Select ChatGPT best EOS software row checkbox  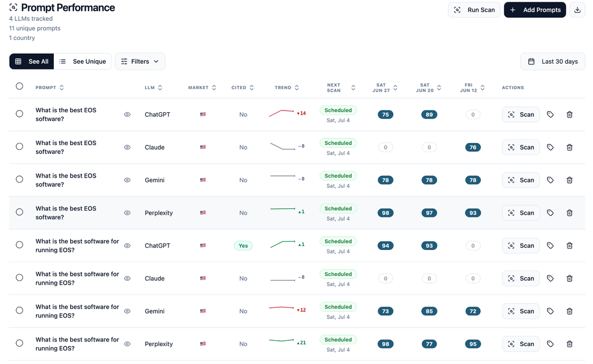19,114
